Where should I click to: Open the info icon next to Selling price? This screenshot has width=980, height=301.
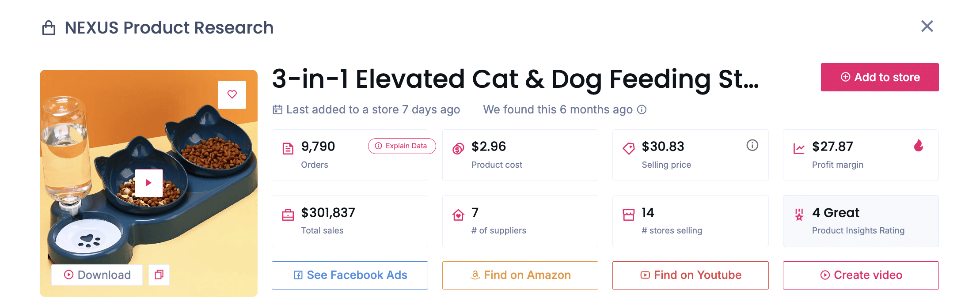[752, 146]
